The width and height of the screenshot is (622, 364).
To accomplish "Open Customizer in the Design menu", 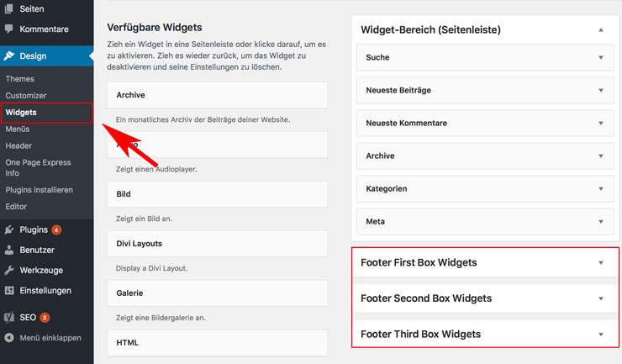I will (x=26, y=95).
